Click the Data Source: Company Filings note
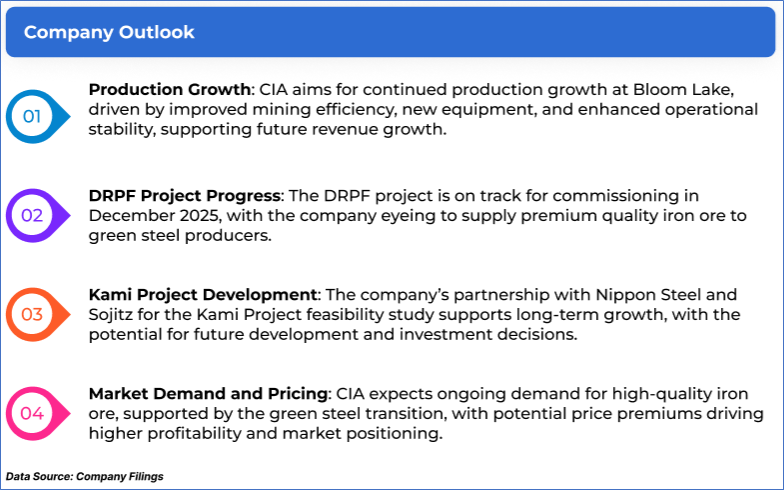Screen dimensions: 784x490 (x=85, y=476)
